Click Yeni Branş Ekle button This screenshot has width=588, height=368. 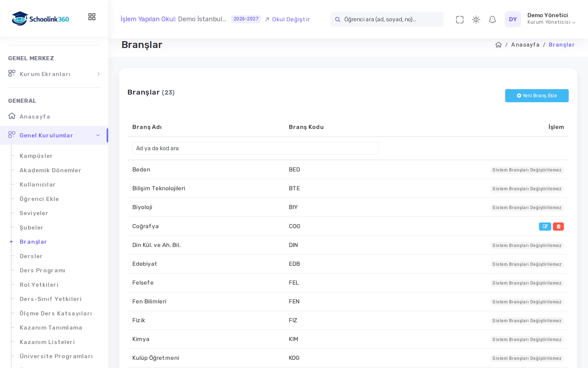537,96
